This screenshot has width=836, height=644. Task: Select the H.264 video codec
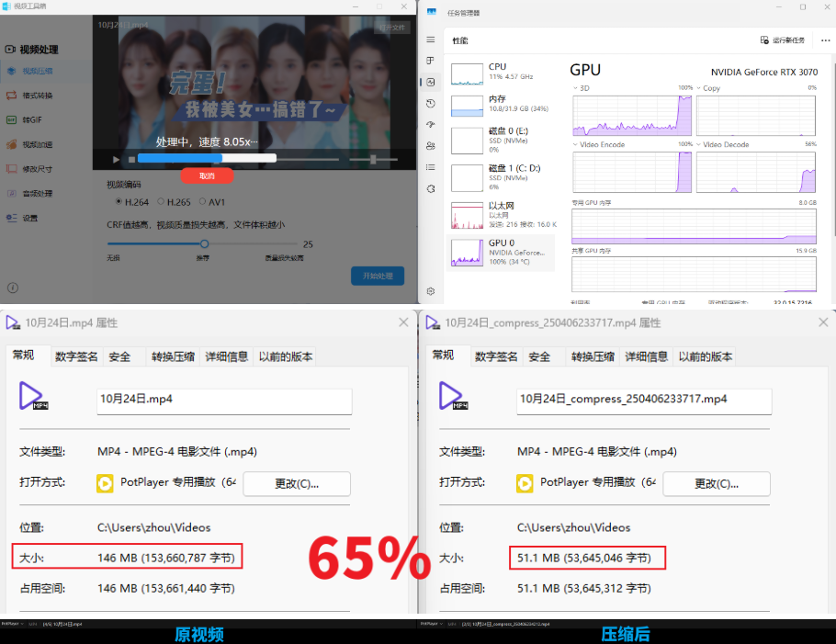click(117, 200)
